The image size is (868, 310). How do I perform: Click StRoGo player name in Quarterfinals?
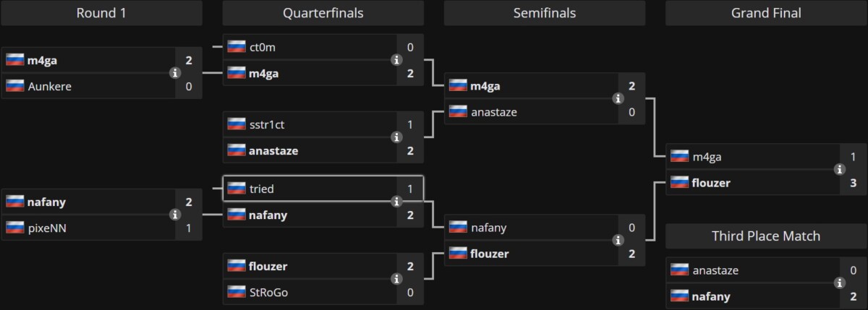click(271, 292)
